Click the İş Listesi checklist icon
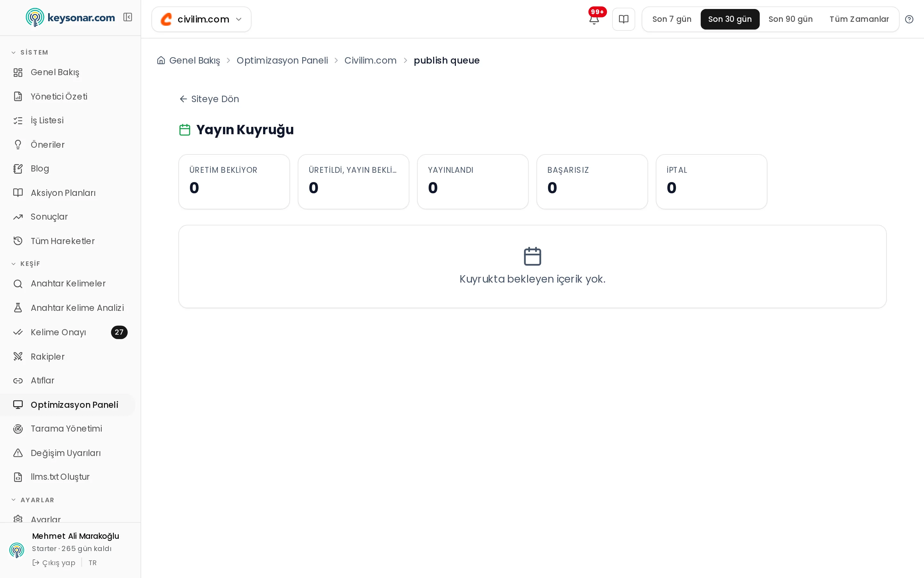The image size is (924, 578). tap(18, 120)
